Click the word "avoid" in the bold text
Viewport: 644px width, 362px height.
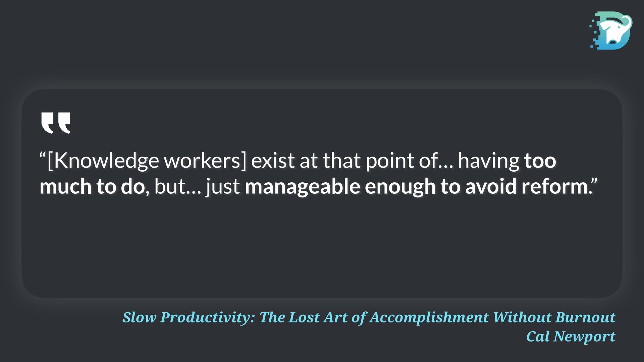[491, 186]
